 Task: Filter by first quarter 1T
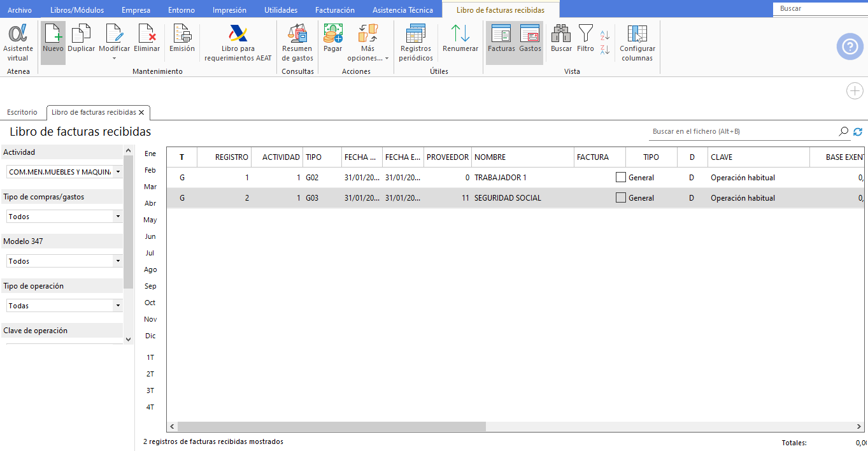pos(150,357)
